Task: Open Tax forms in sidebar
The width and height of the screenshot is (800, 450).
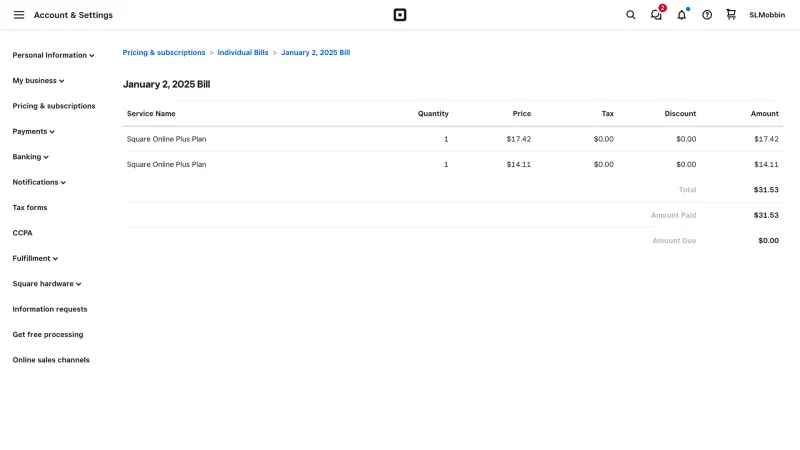Action: tap(30, 208)
